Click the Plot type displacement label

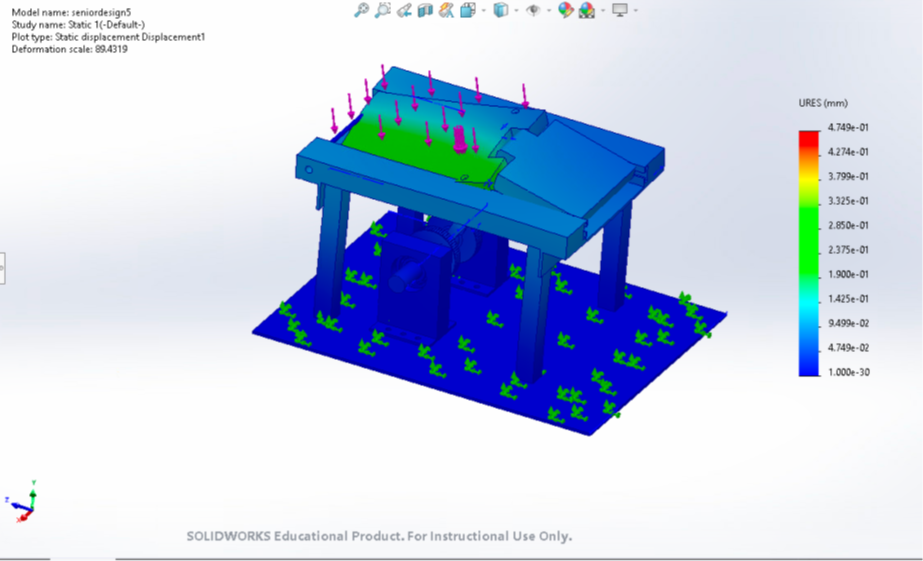click(108, 36)
